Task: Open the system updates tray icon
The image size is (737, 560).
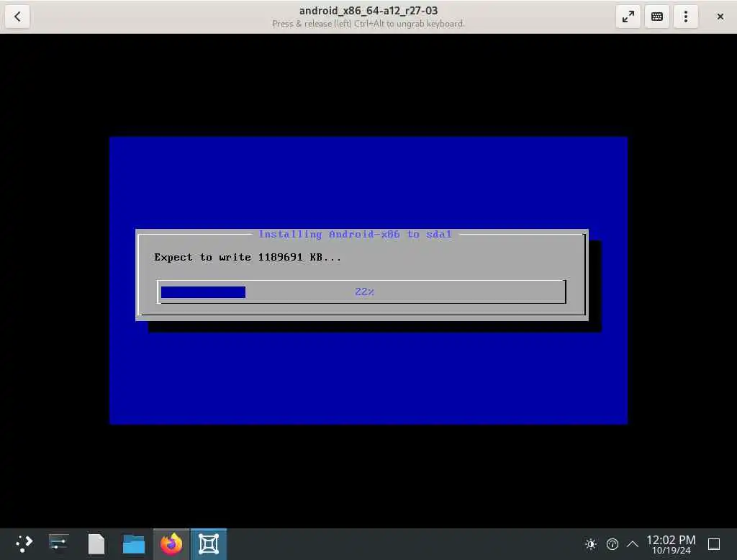Action: [x=612, y=544]
